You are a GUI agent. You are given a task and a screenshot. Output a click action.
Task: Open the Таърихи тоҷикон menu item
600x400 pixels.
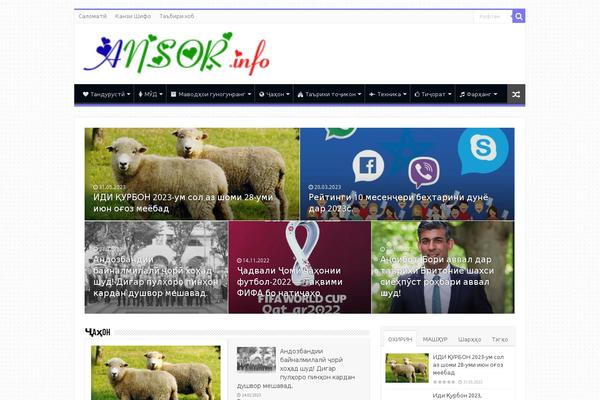[x=331, y=94]
